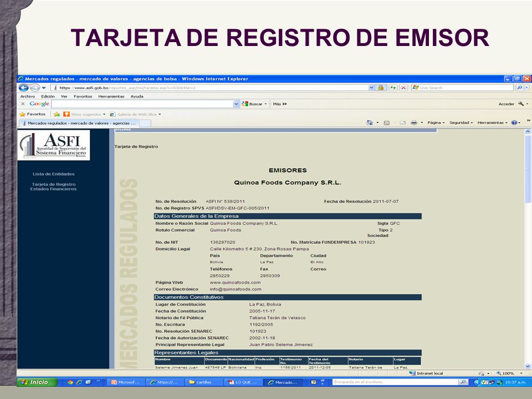Click the Home page icon
This screenshot has height=399, width=532.
(x=370, y=123)
